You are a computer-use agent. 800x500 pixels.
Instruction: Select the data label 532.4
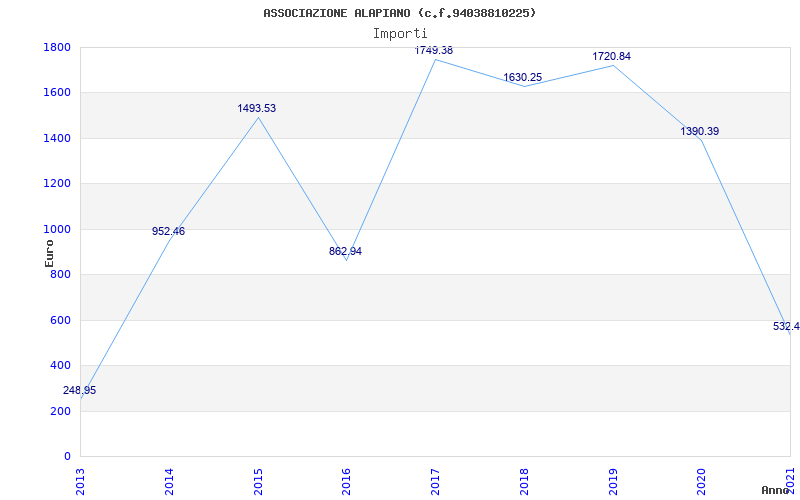(786, 326)
